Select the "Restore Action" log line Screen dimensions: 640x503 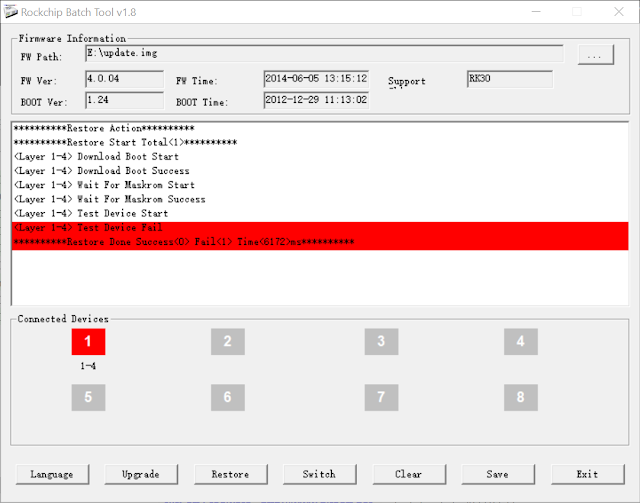320,129
